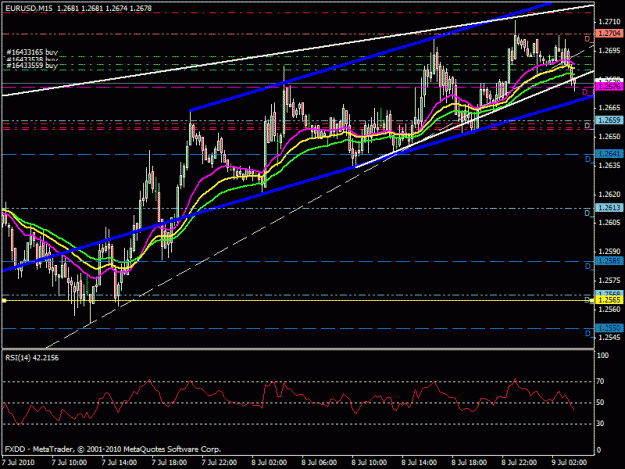
Task: Click the blue D_ label below 1.2550
Action: click(589, 334)
